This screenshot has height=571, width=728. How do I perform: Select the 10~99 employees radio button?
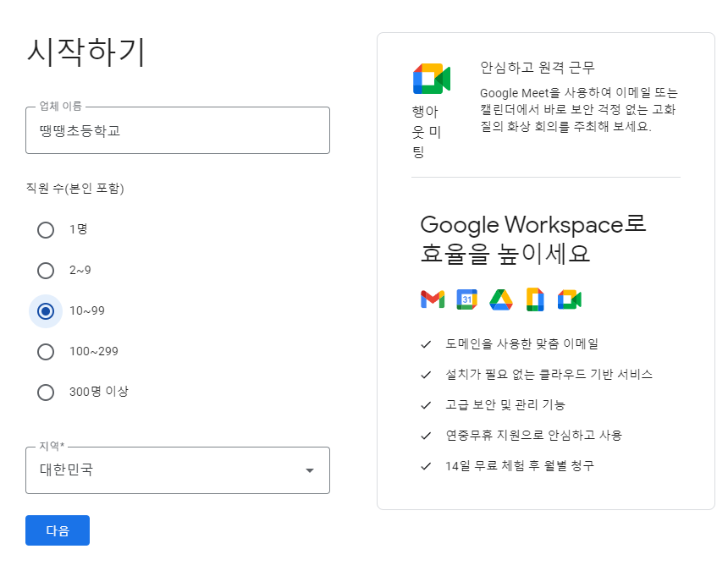46,311
